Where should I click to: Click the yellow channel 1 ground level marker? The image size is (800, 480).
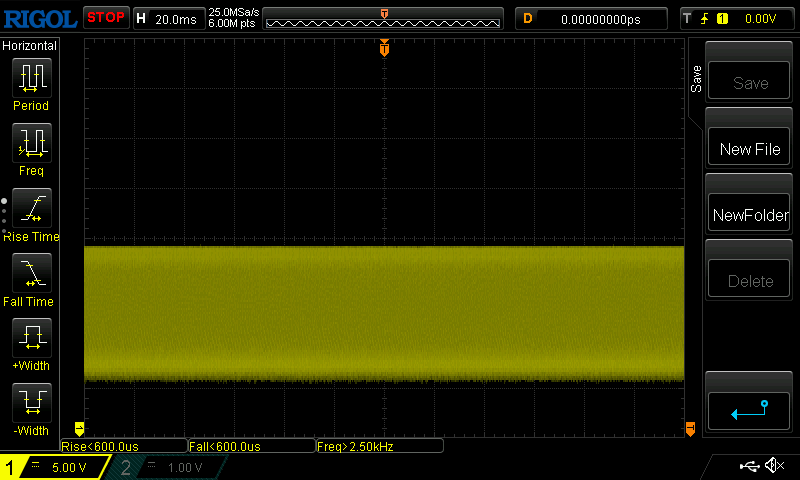pos(79,428)
